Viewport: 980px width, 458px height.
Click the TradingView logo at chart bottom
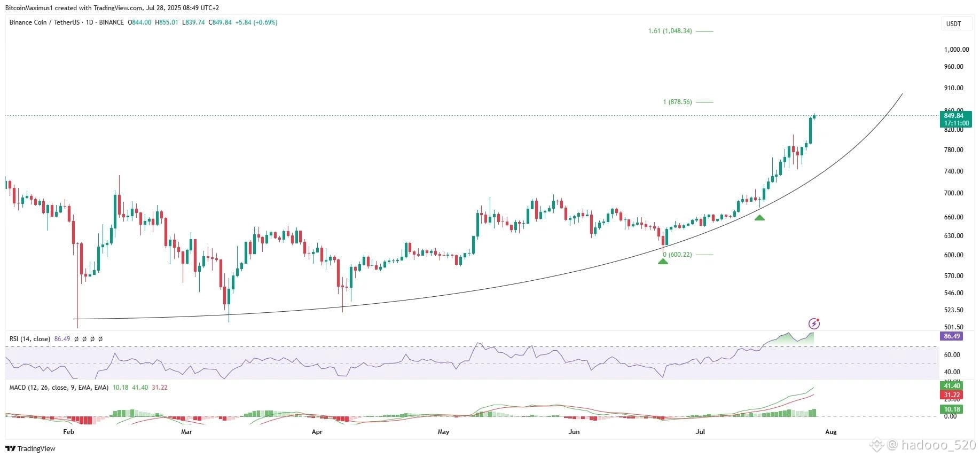pyautogui.click(x=30, y=448)
